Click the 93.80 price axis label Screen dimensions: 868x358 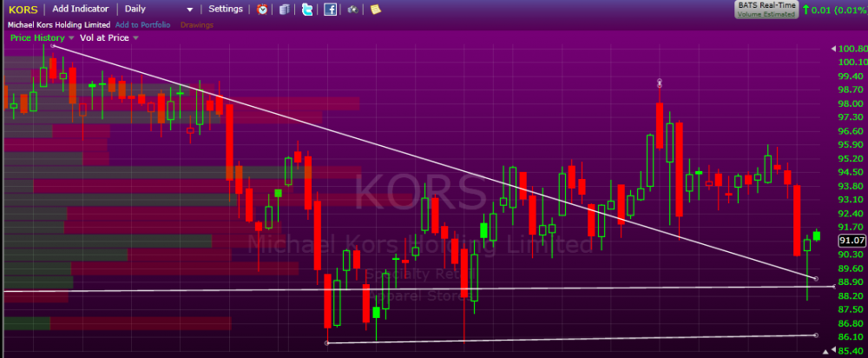(x=852, y=186)
